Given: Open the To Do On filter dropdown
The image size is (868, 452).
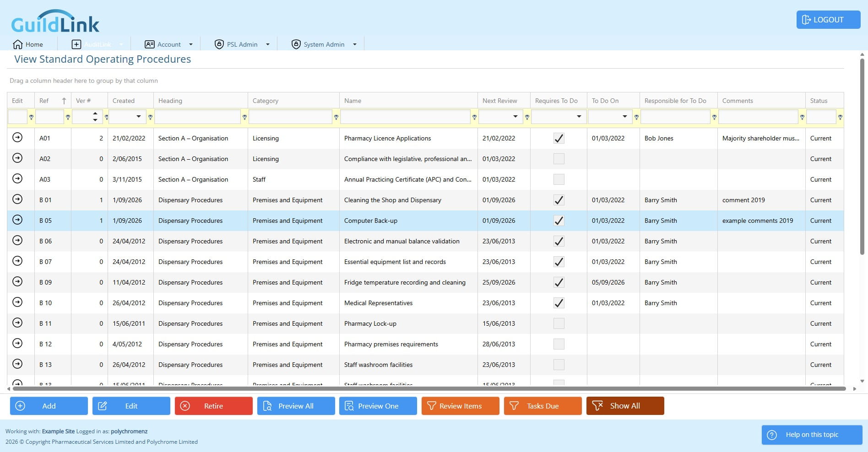Looking at the screenshot, I should click(625, 117).
